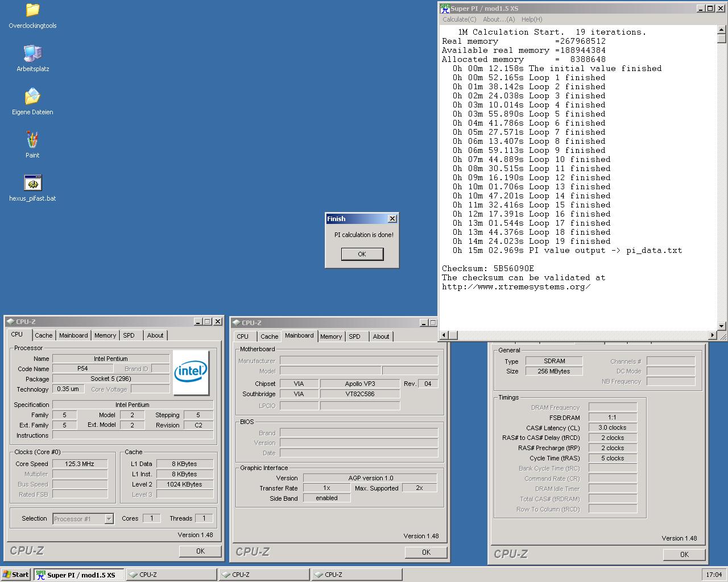This screenshot has height=582, width=728.
Task: Click the xtremesystems.org URL text
Action: [516, 286]
